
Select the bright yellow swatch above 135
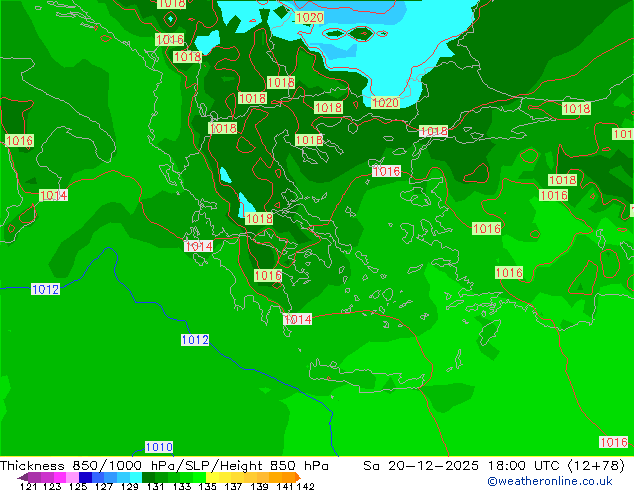pos(212,477)
